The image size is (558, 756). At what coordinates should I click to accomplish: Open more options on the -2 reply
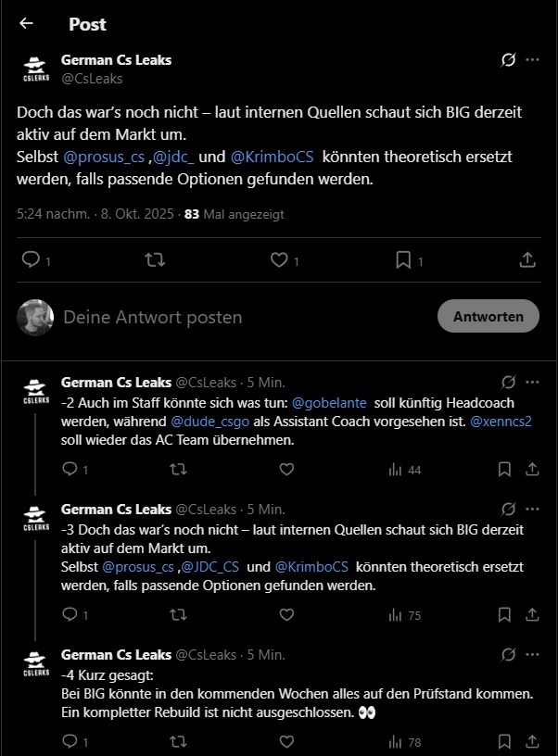(532, 382)
